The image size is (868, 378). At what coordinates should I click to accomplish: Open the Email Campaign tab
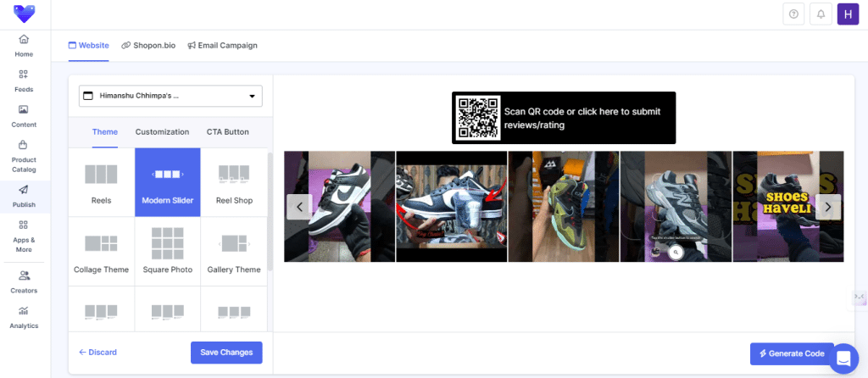click(x=222, y=45)
